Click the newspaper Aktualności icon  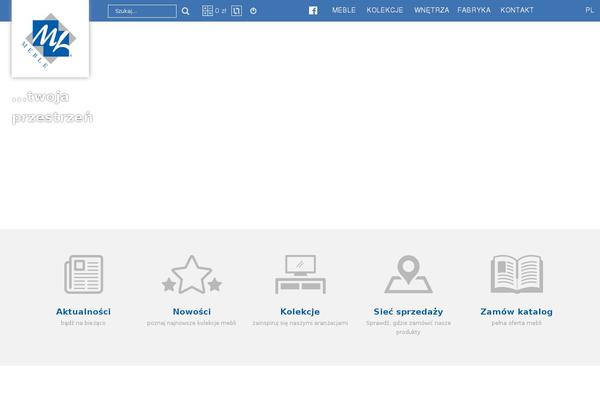(83, 274)
